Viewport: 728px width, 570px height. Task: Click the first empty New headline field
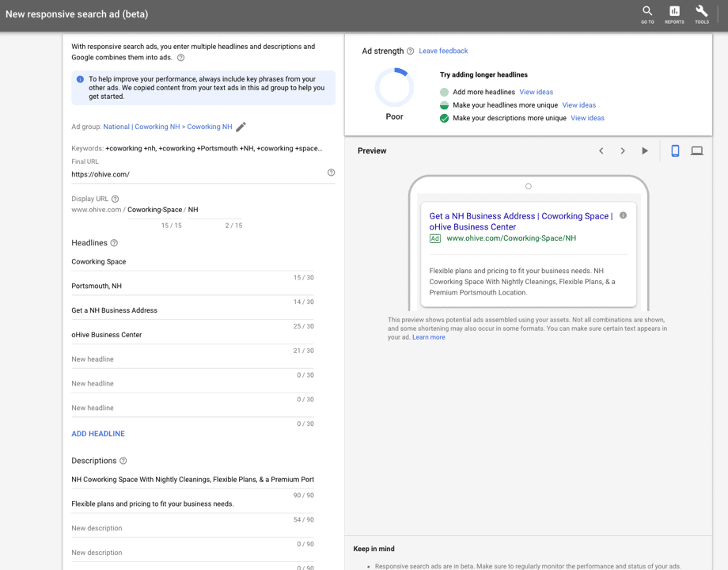(x=192, y=359)
